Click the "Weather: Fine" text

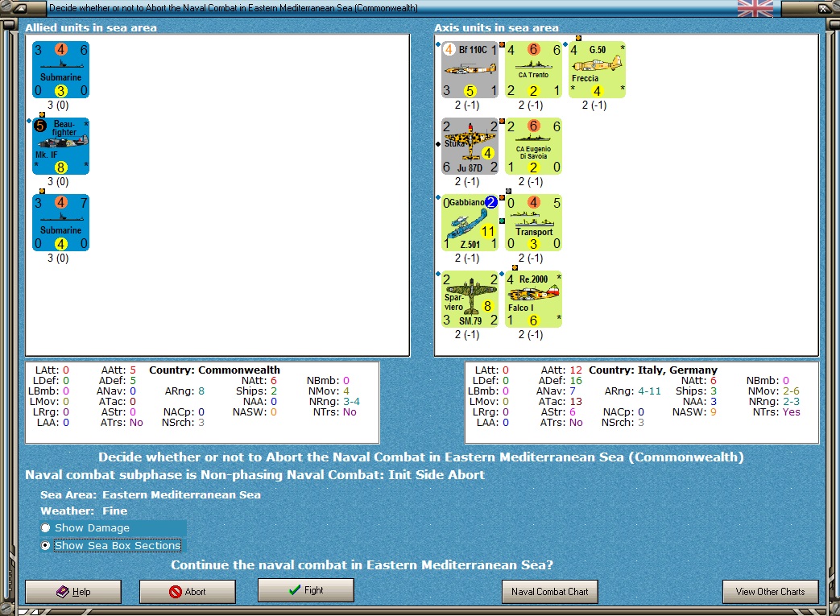(84, 511)
